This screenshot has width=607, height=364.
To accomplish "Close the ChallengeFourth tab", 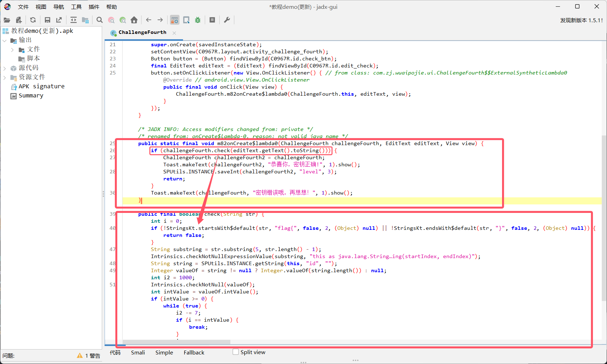I will pos(174,33).
